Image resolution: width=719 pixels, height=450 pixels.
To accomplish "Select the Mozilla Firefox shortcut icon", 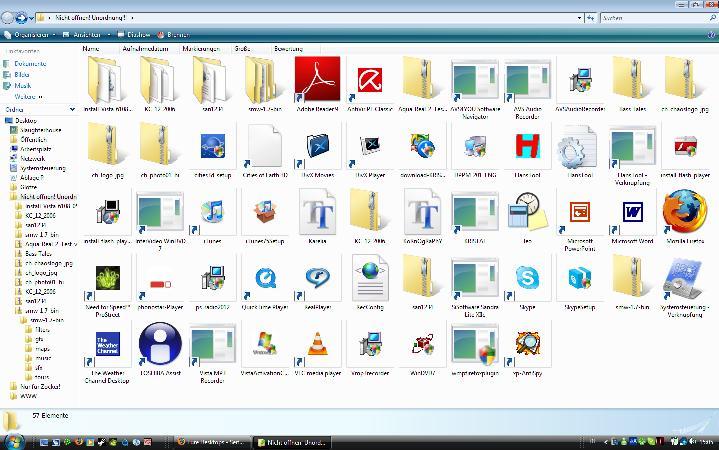I will pos(684,211).
